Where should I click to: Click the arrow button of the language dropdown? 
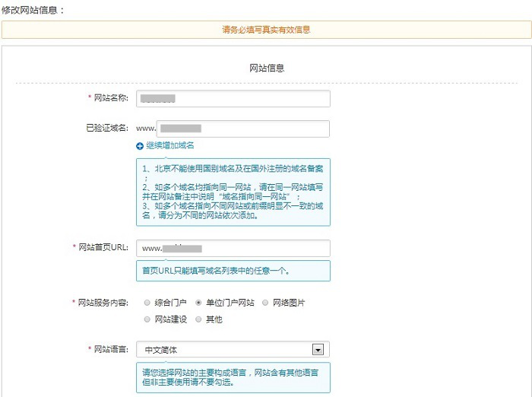tap(318, 350)
